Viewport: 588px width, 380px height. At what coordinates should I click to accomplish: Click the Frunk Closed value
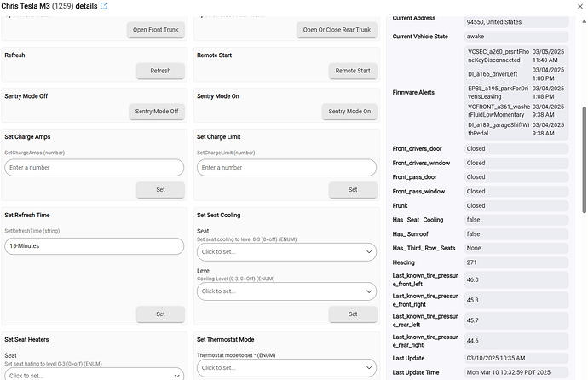pos(516,205)
